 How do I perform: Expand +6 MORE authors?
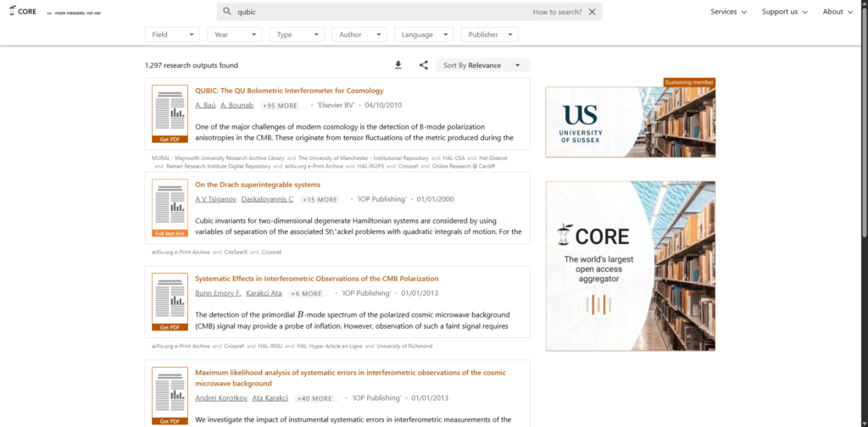(x=305, y=294)
